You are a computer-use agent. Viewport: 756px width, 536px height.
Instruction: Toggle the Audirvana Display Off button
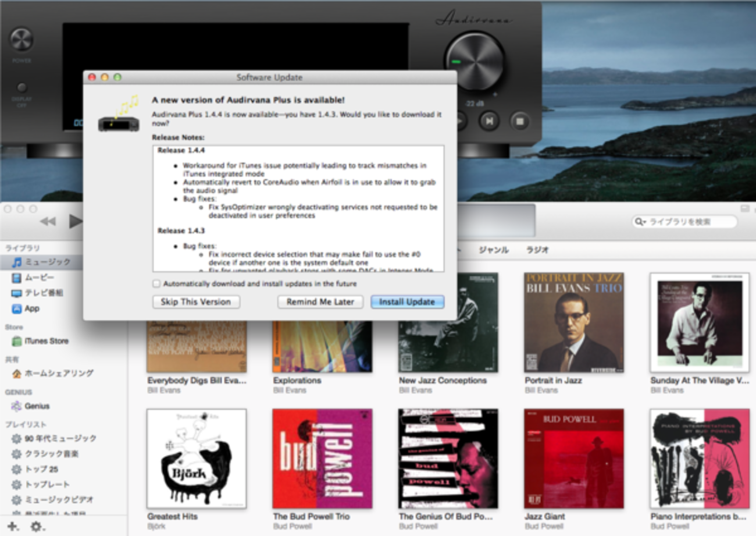[22, 88]
